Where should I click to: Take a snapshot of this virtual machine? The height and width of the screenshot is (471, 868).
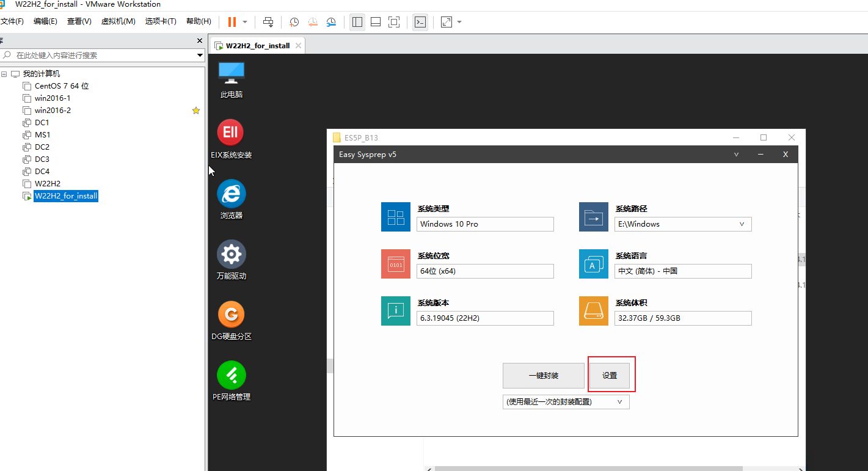(x=294, y=22)
